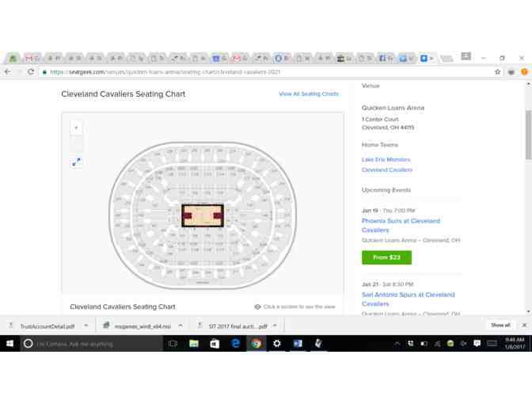The width and height of the screenshot is (532, 404).
Task: Open View All Seating Charts link
Action: pyautogui.click(x=308, y=94)
